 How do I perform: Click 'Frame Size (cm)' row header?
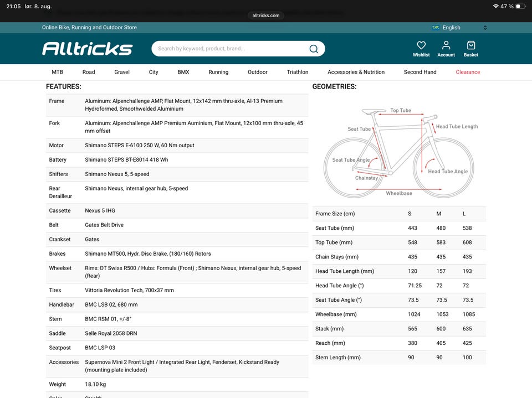335,214
